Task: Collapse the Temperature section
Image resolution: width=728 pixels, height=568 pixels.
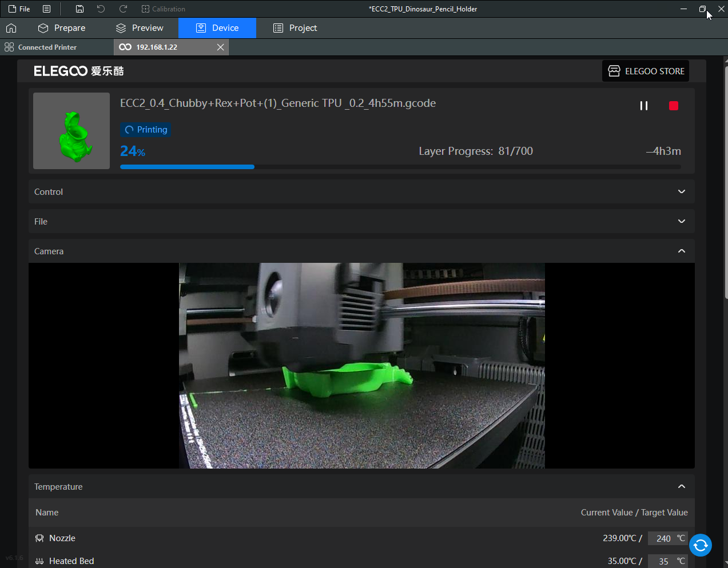Action: click(681, 487)
